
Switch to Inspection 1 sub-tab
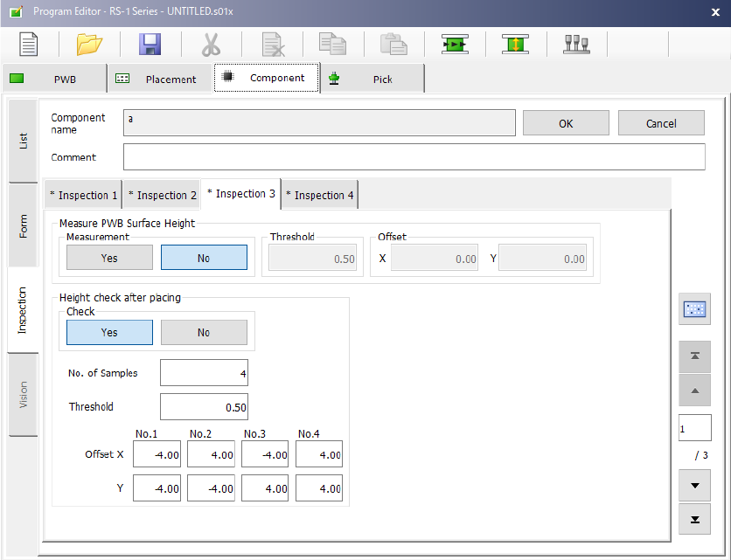pyautogui.click(x=83, y=195)
